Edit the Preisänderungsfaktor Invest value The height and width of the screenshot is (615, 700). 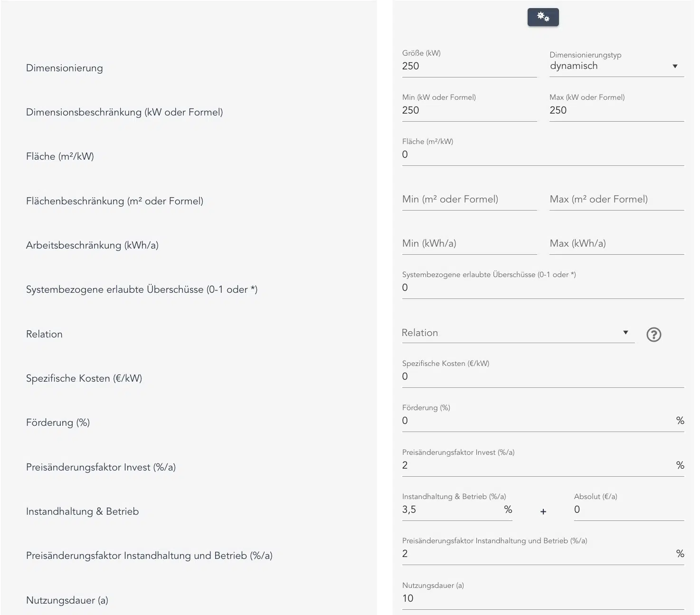[x=537, y=465]
